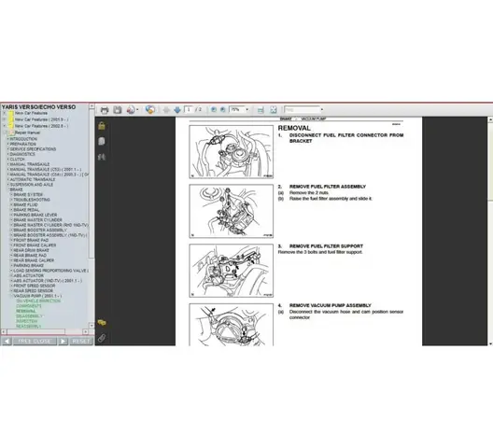This screenshot has height=448, width=493.
Task: Open the PDF conversion icon's dropdown arrow
Action: tap(137, 110)
